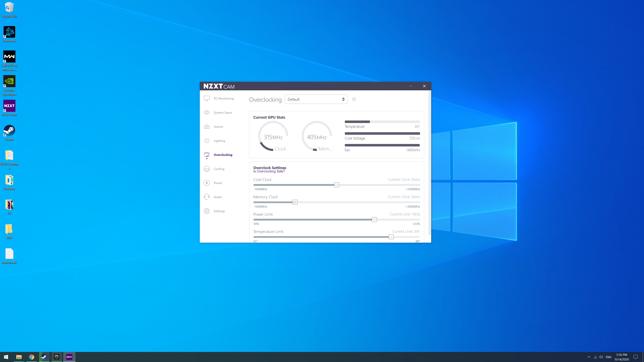Switch to the Power section
Viewport: 644px width, 362px height.
(x=218, y=183)
